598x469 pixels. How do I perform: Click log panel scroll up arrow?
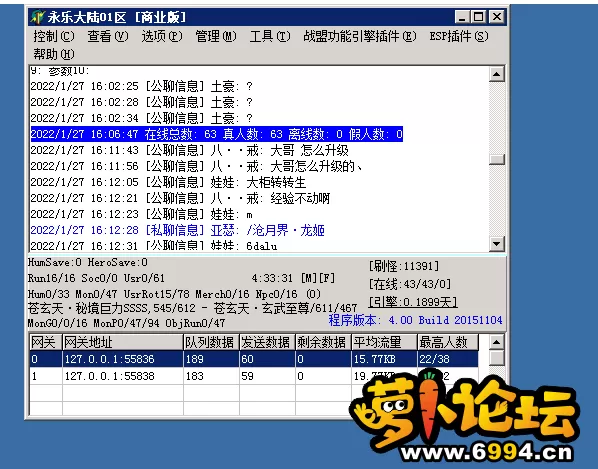[497, 74]
